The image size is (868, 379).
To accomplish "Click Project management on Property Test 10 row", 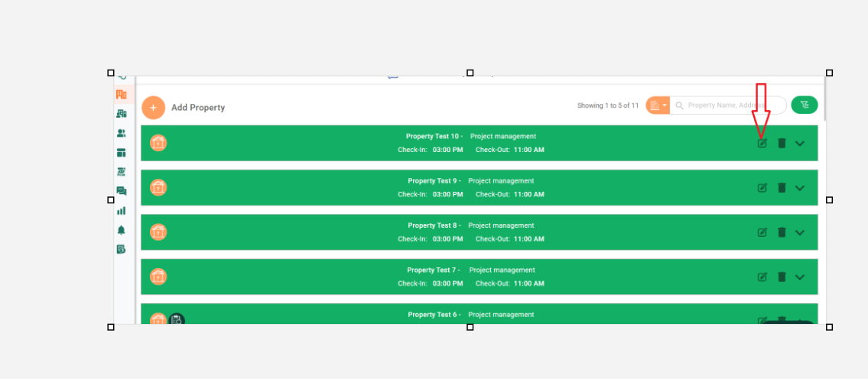I will point(503,136).
